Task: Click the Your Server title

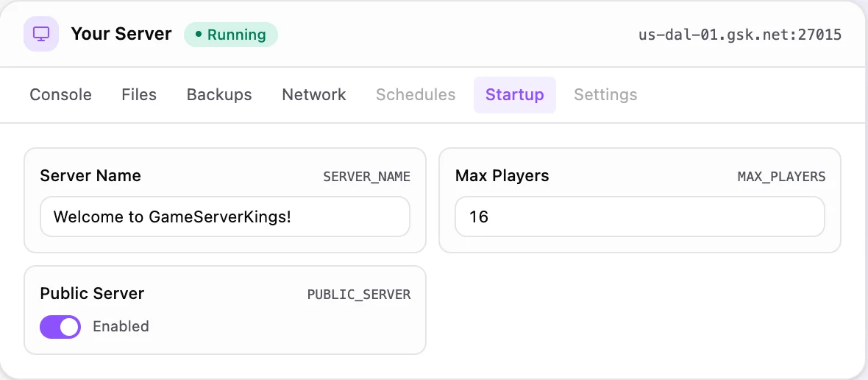Action: coord(121,34)
